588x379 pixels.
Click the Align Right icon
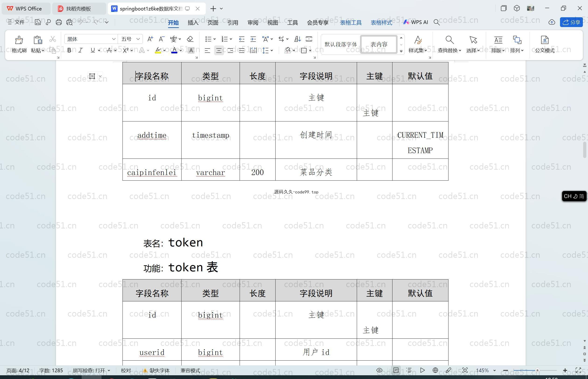coord(230,50)
